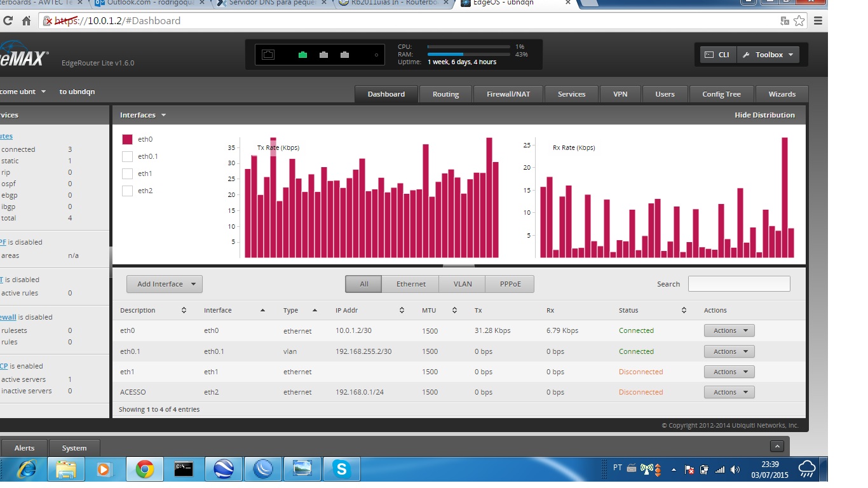The width and height of the screenshot is (868, 488).
Task: Sort the table by Interface column arrow
Action: point(262,310)
